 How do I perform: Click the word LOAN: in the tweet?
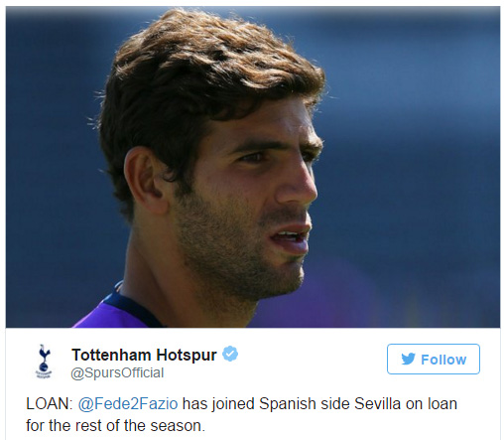50,404
